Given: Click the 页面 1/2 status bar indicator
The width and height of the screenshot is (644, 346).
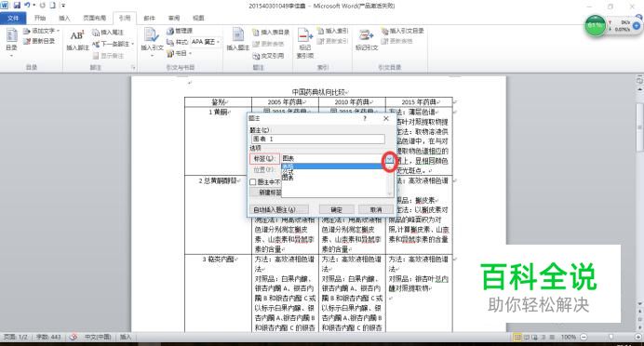Looking at the screenshot, I should pos(15,337).
